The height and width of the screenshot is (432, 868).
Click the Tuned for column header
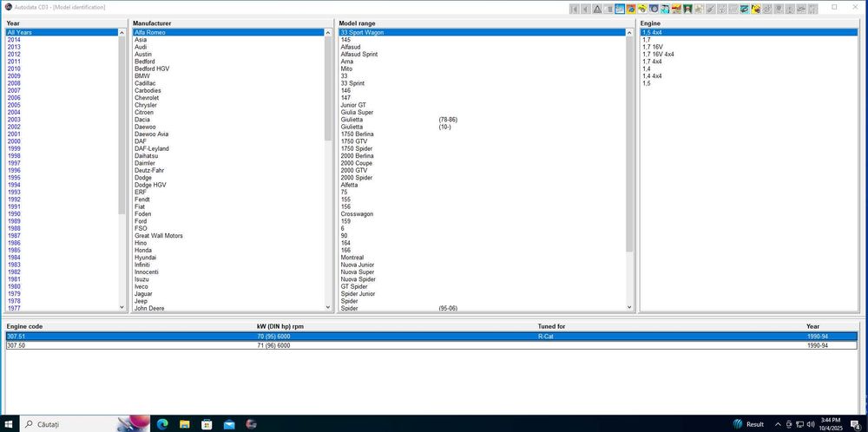click(x=551, y=326)
